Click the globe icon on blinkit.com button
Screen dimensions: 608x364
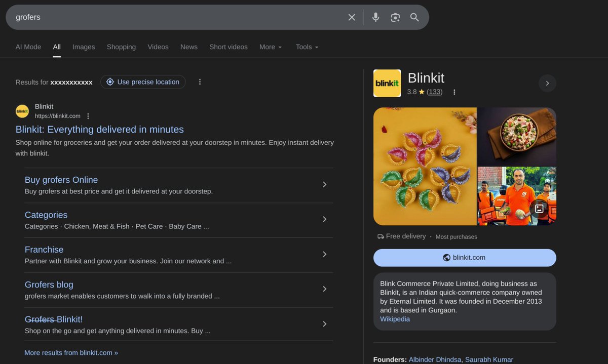(446, 258)
